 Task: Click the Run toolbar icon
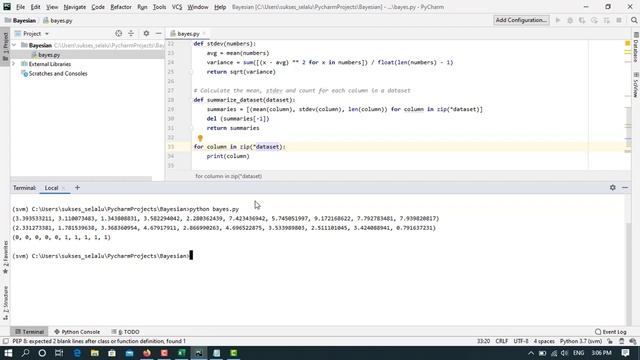tap(558, 20)
